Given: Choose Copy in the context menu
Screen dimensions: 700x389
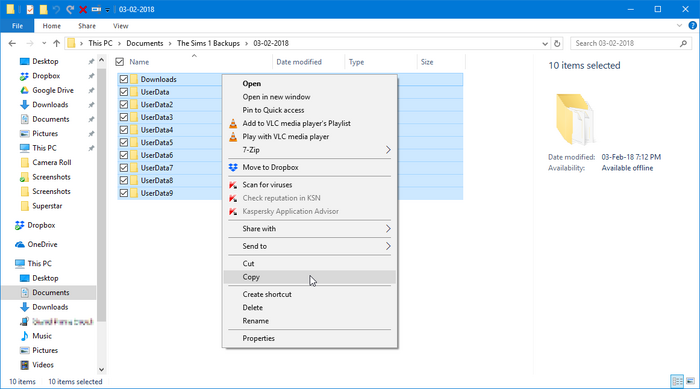Looking at the screenshot, I should 309,277.
